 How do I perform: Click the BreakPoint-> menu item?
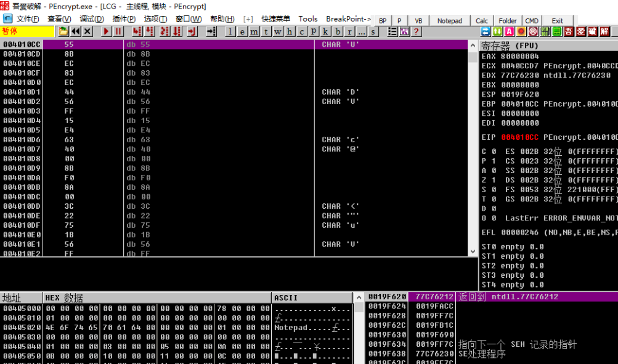(348, 18)
